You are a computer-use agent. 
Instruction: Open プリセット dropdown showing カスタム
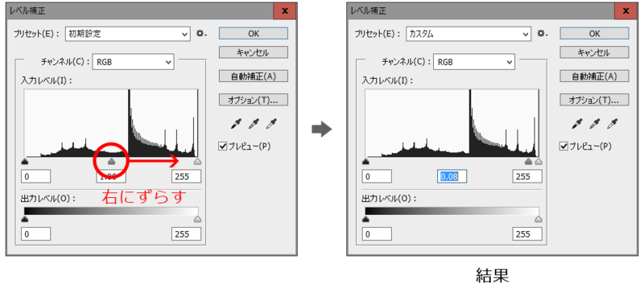coord(469,34)
